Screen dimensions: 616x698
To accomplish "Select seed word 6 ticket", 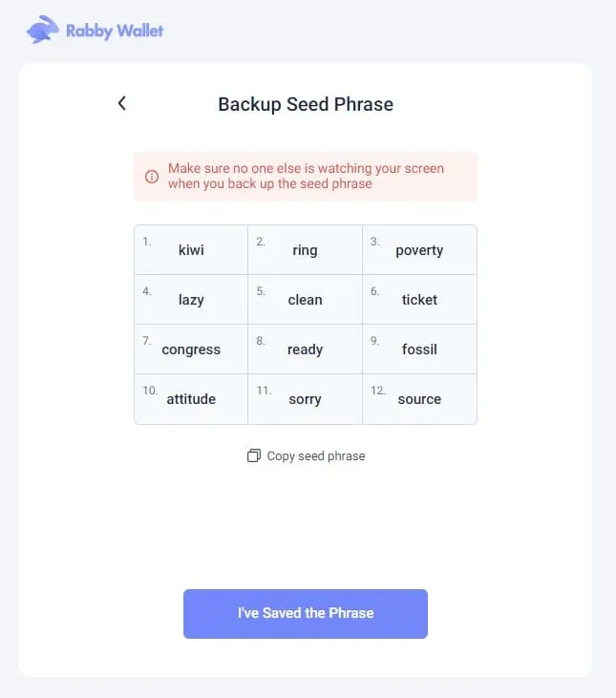I will [x=419, y=300].
